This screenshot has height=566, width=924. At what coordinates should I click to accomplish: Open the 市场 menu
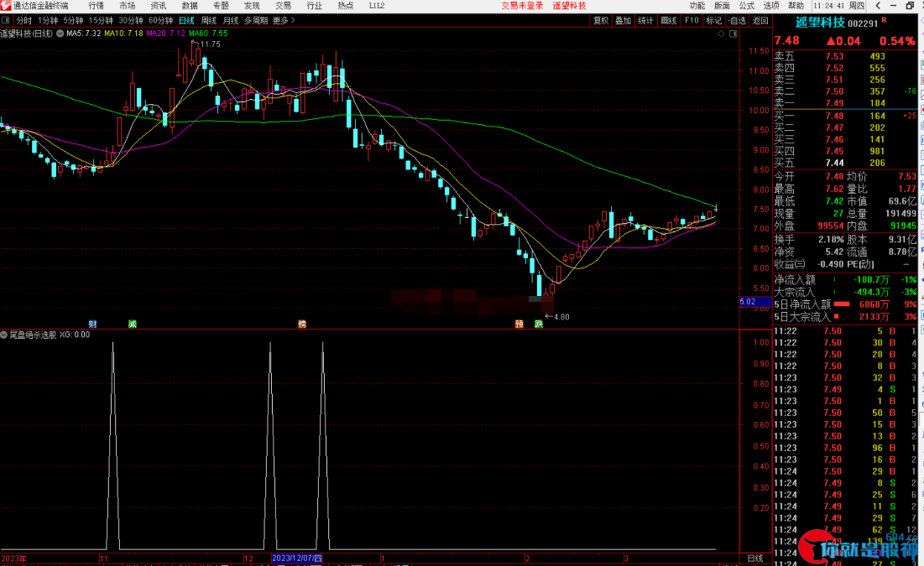pos(128,5)
